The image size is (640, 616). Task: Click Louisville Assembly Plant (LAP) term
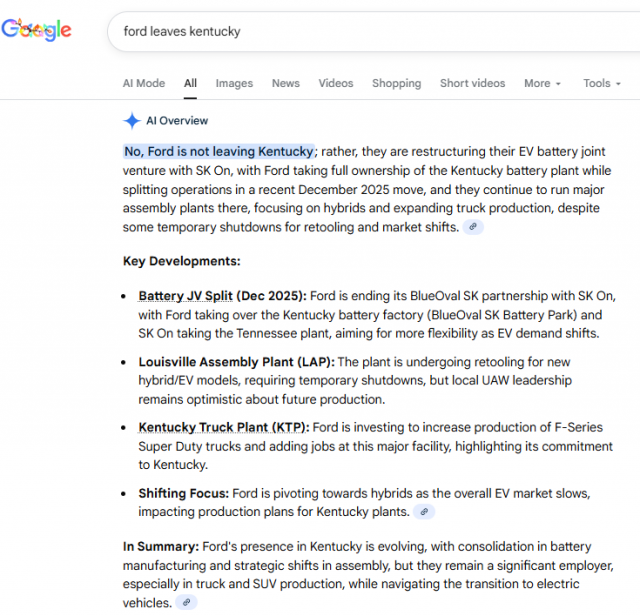(236, 362)
